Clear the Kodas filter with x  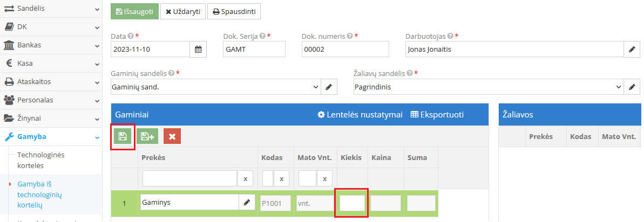pyautogui.click(x=282, y=179)
